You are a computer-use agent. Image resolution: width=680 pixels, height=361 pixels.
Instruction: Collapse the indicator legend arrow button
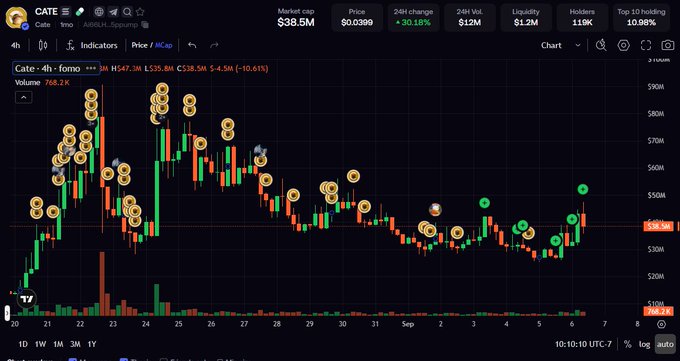click(23, 98)
